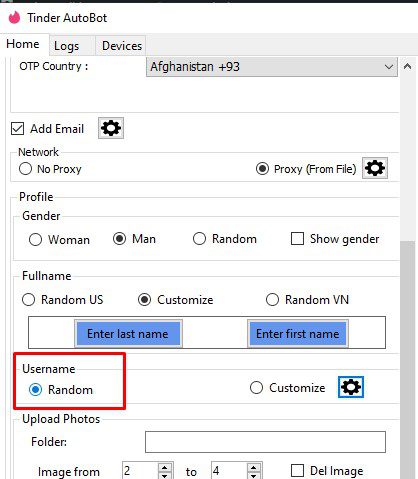This screenshot has height=479, width=418.
Task: Click the Upload Photos Folder field
Action: [265, 442]
